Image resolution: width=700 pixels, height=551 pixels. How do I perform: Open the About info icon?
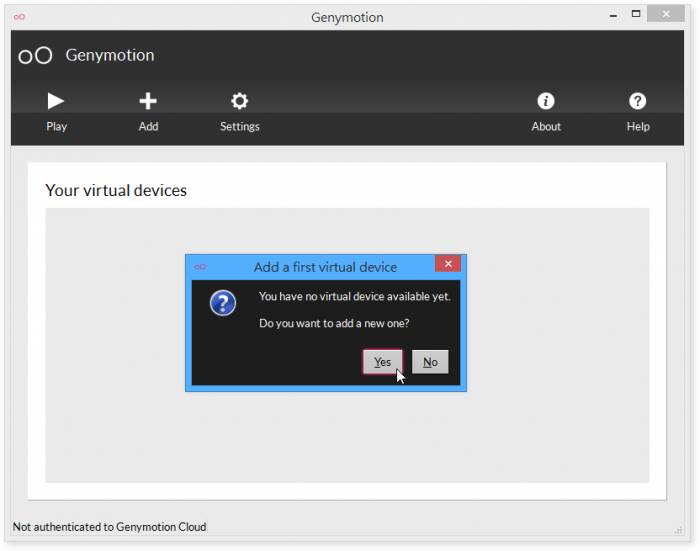pos(546,101)
